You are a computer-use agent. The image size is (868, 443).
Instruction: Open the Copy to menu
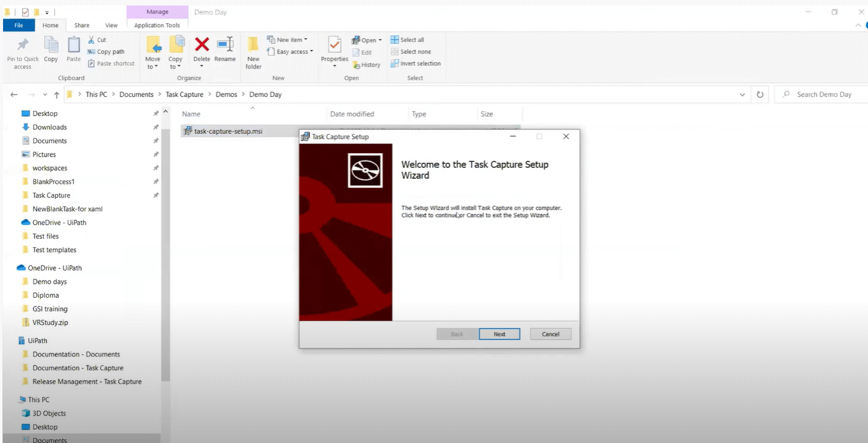point(176,52)
